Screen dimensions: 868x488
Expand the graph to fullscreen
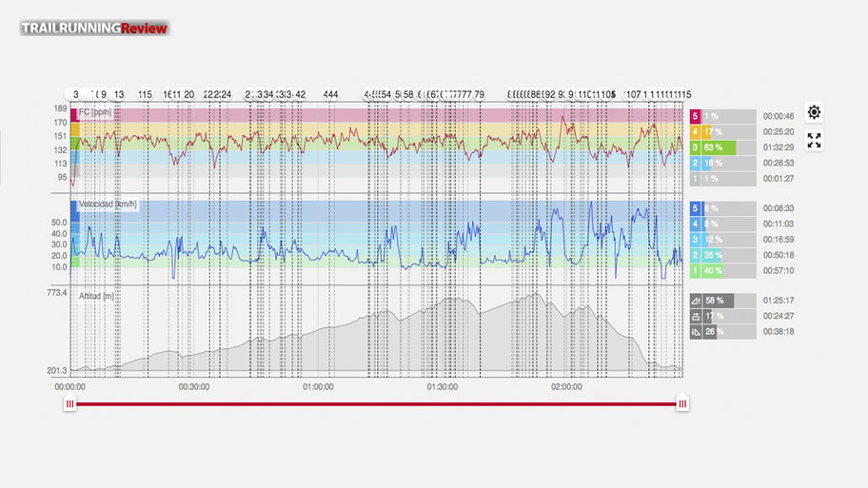tap(814, 141)
